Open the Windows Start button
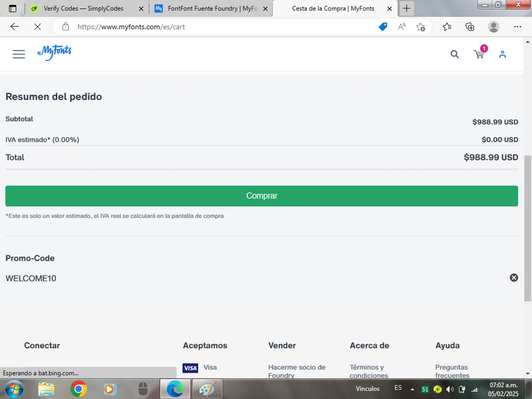 point(14,389)
